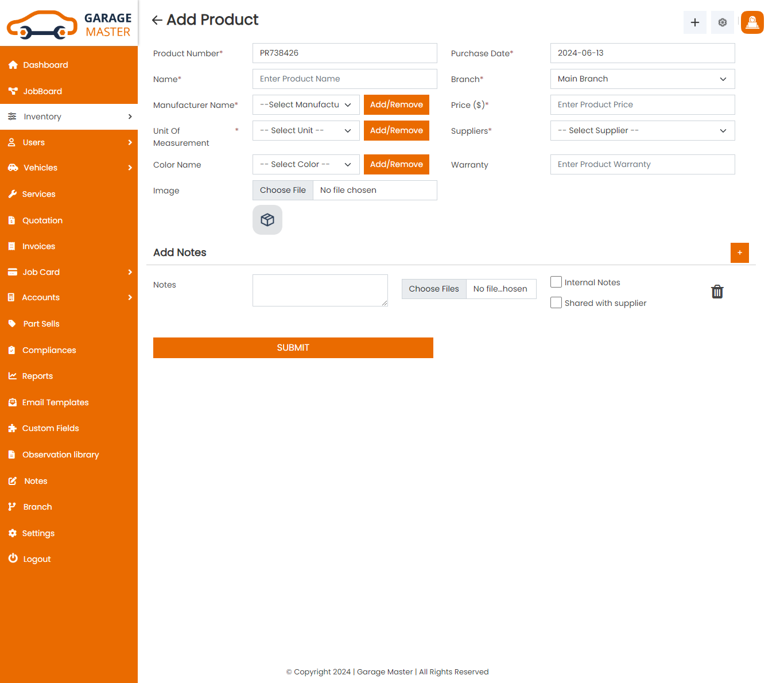Click the Enter Product Name field
Screen dimensions: 784x683
tap(344, 79)
